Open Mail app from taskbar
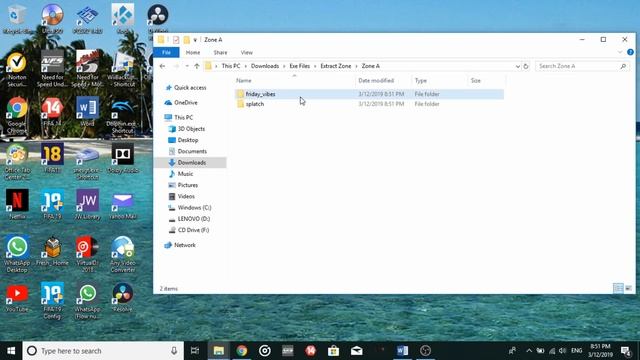640x360 pixels. pyautogui.click(x=356, y=351)
